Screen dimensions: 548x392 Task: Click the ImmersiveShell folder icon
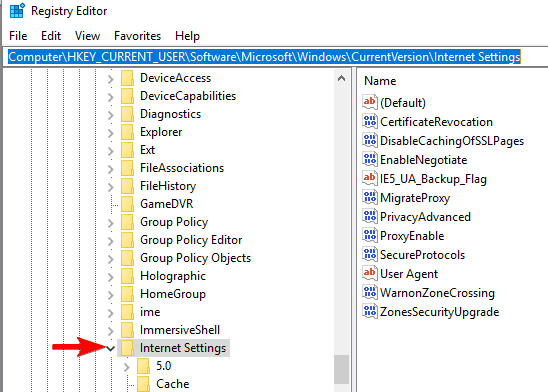128,330
